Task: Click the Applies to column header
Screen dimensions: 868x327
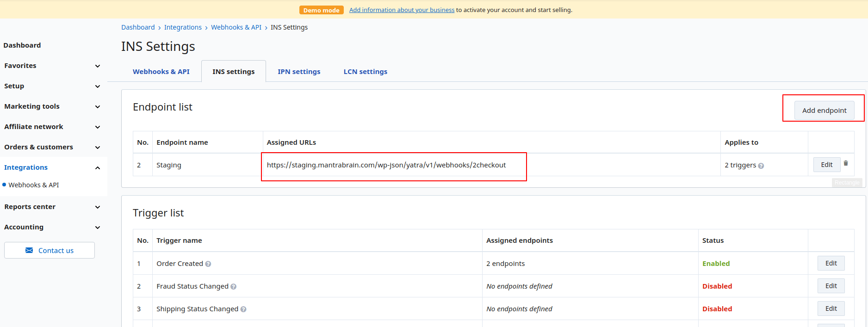Action: click(741, 142)
